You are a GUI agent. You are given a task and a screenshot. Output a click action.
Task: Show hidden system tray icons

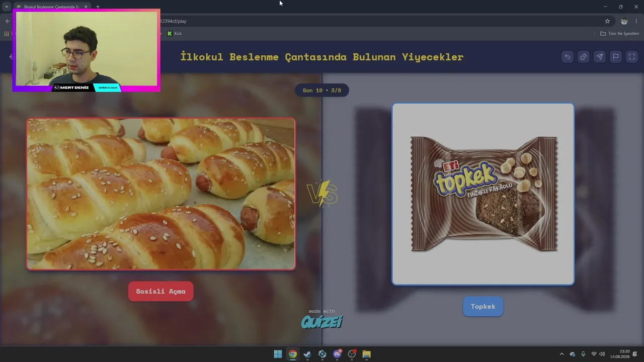(561, 354)
